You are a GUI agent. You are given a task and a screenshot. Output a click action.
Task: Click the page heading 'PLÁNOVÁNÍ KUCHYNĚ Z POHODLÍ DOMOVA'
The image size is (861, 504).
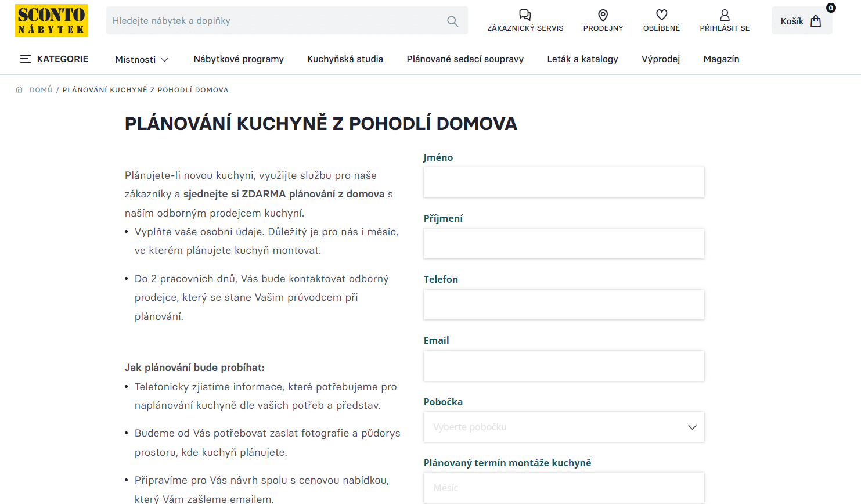point(321,124)
